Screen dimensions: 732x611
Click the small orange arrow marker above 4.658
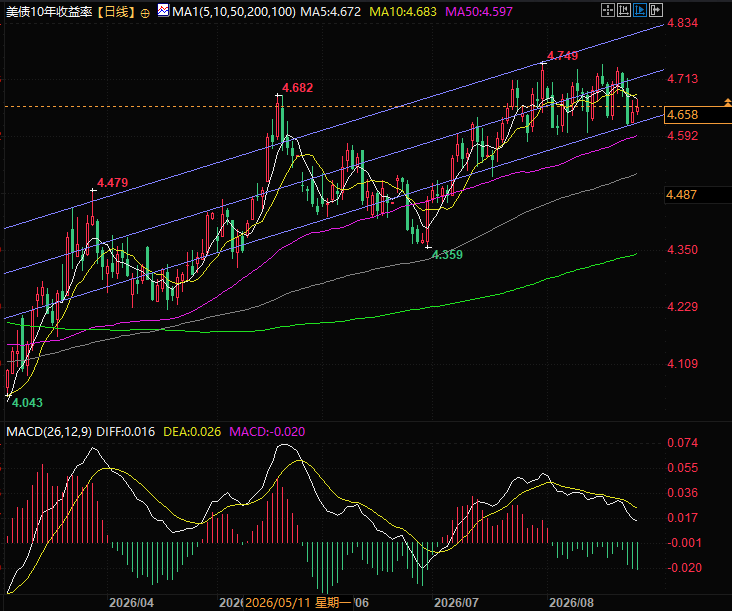tap(727, 102)
